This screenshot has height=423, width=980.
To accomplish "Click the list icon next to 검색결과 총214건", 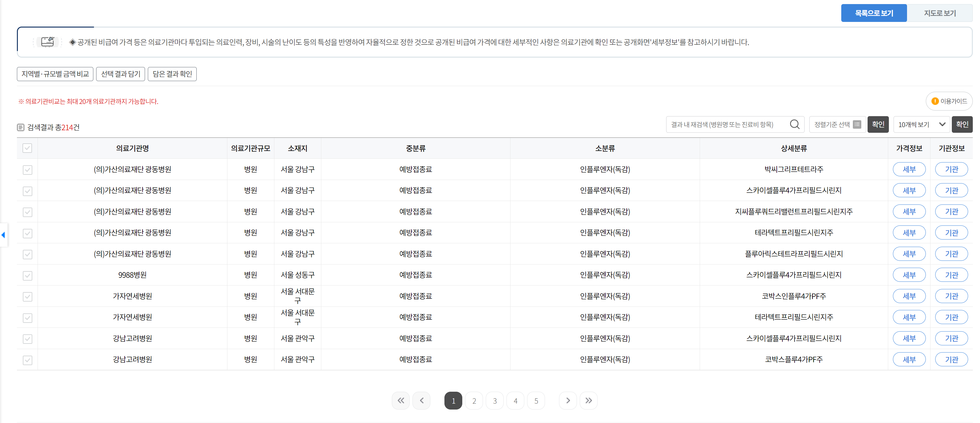I will pyautogui.click(x=21, y=127).
